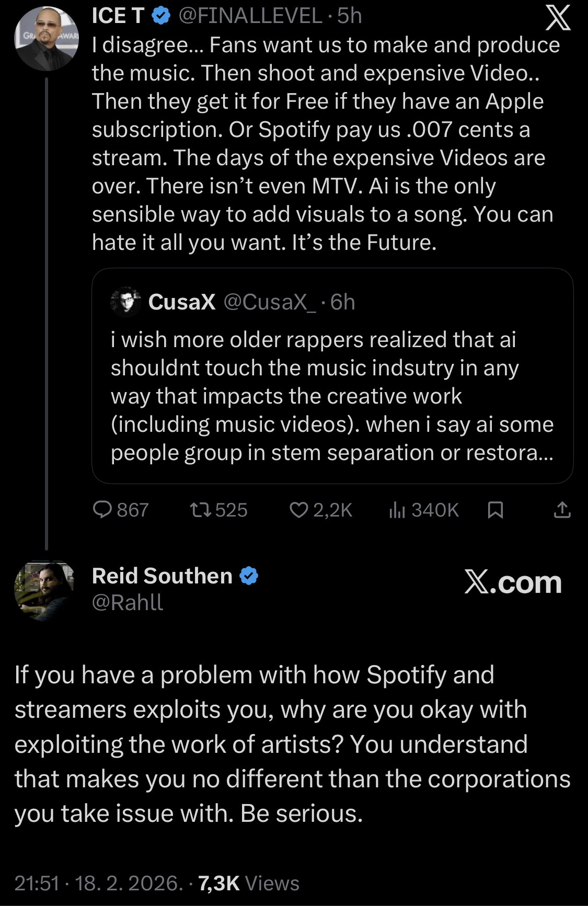588x906 pixels.
Task: Open the view analytics bar chart icon
Action: [397, 510]
